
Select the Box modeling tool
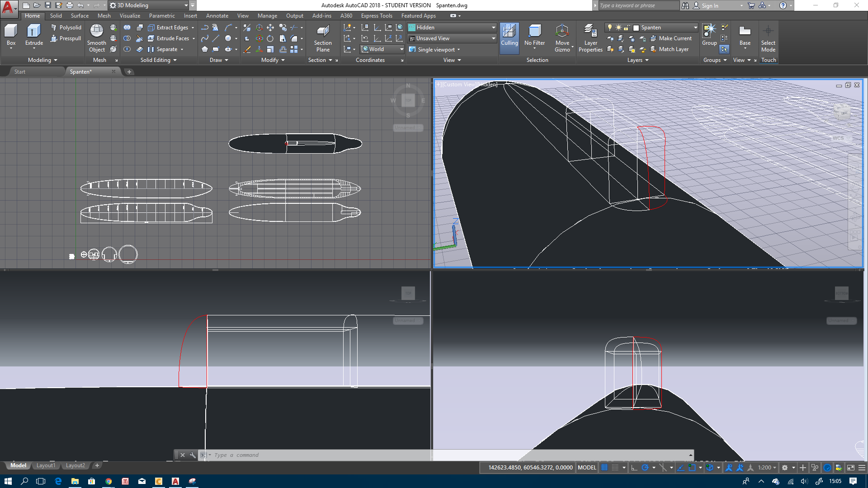11,32
